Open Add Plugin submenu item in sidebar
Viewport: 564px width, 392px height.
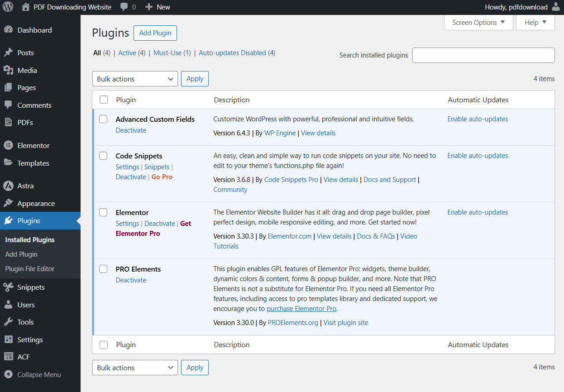coord(21,254)
